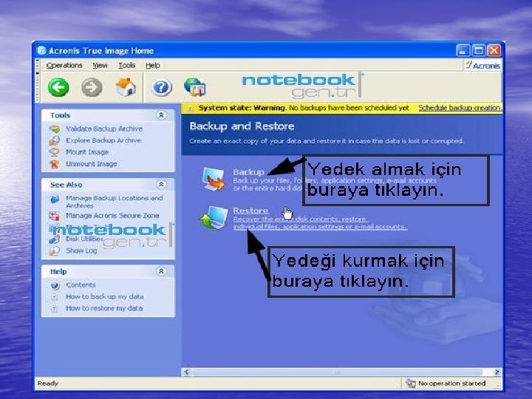
Task: Click the grey Forward arrow toolbar button
Action: [92, 87]
